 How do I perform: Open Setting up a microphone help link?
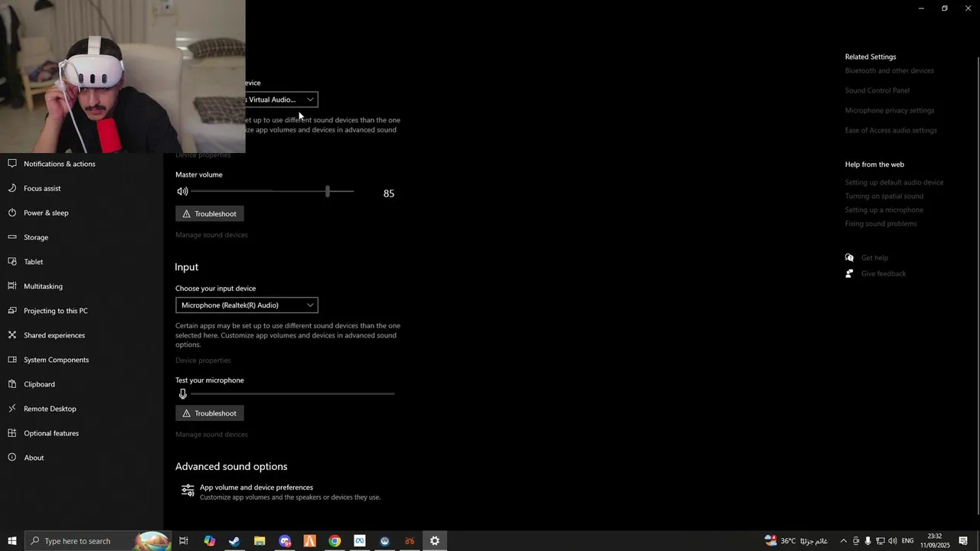884,210
